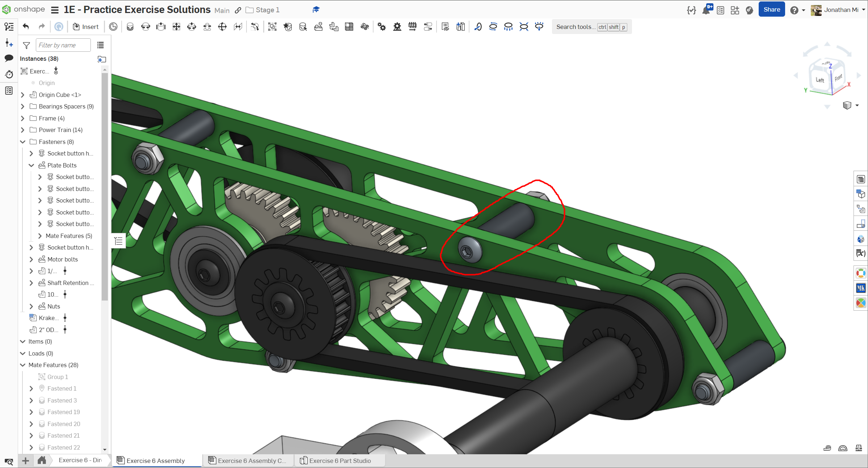Open the Gear relation tool
This screenshot has width=868, height=468.
coord(382,27)
